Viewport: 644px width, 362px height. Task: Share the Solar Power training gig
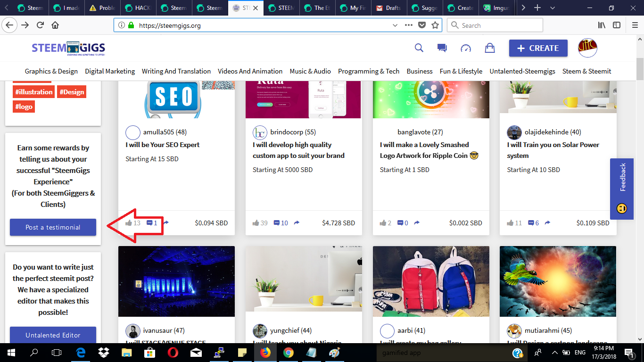coord(547,223)
